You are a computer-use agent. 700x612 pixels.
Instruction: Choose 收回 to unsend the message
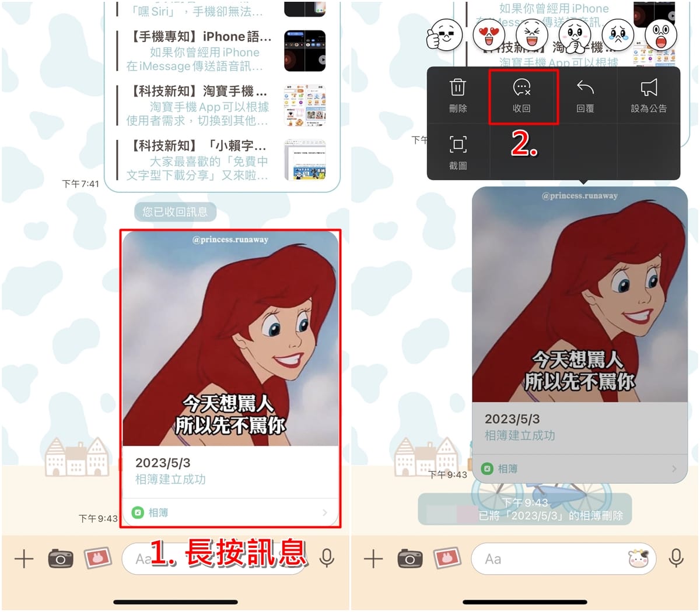[522, 96]
